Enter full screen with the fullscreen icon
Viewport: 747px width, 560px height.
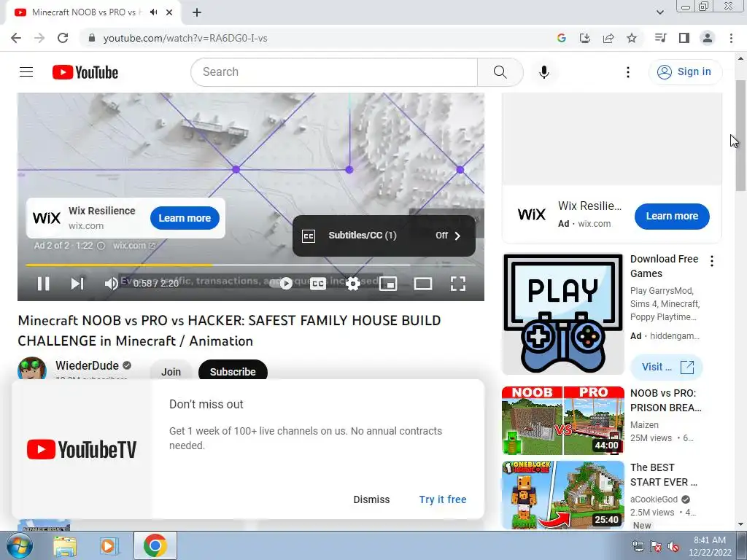click(x=458, y=284)
